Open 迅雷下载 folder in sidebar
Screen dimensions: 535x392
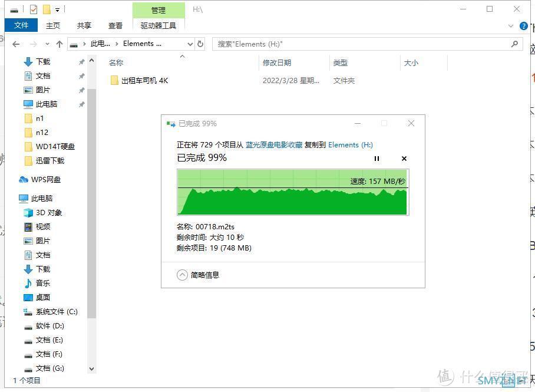(50, 161)
